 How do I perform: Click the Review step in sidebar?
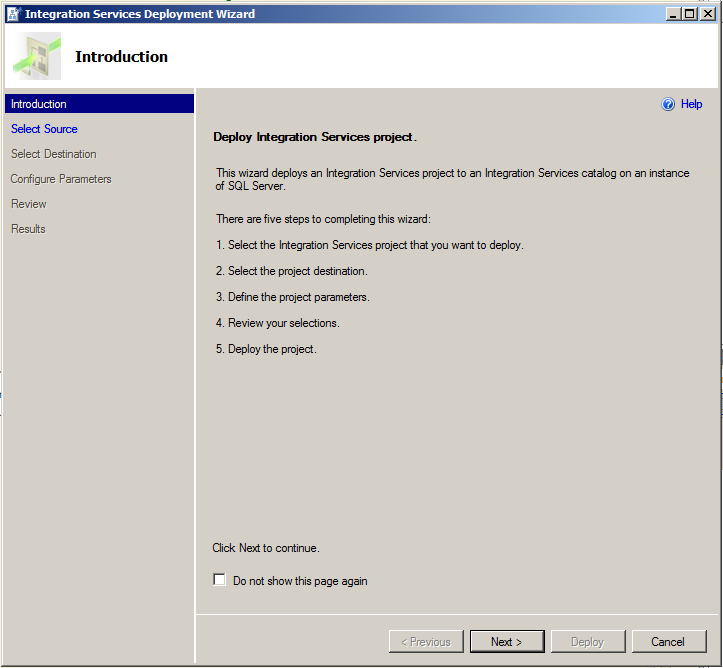(29, 204)
